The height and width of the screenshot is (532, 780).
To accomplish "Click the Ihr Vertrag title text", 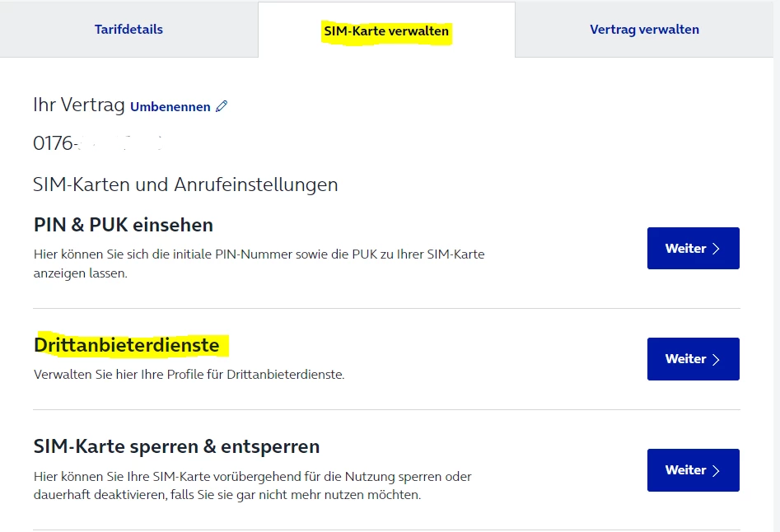I will coord(79,105).
